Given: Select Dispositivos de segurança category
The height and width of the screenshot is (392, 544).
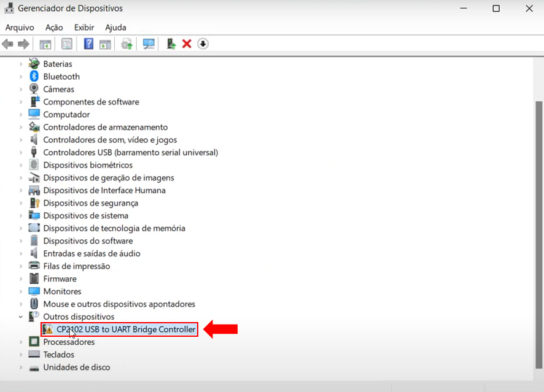Looking at the screenshot, I should [90, 203].
